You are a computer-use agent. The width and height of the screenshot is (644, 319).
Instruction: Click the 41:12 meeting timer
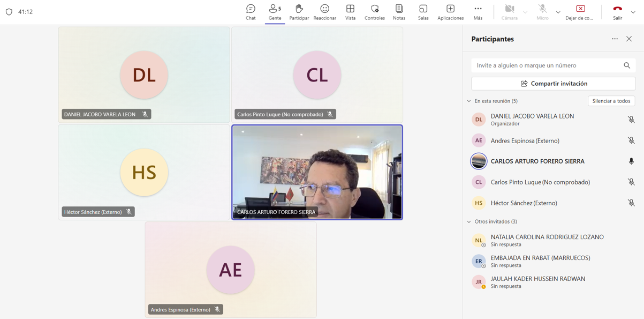pos(25,12)
